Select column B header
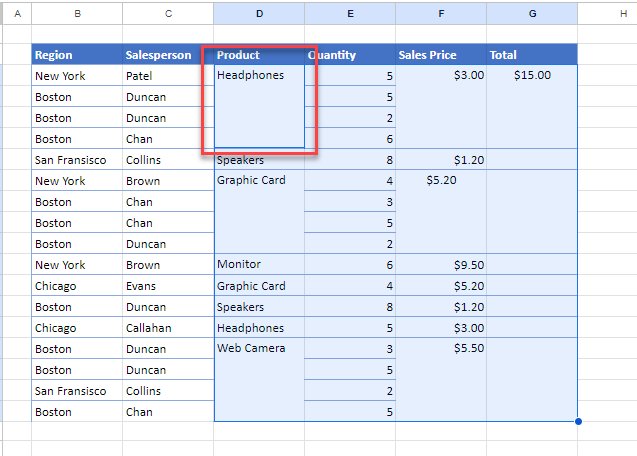This screenshot has height=456, width=637. point(77,13)
